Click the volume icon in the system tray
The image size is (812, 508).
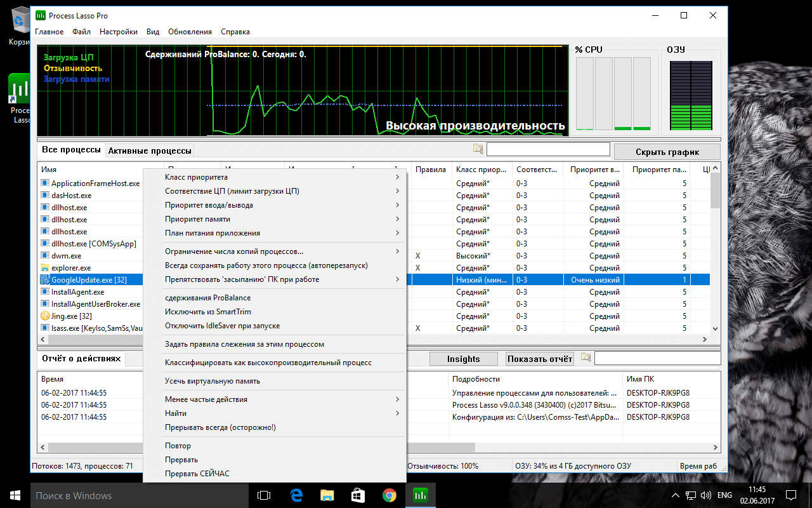point(707,495)
